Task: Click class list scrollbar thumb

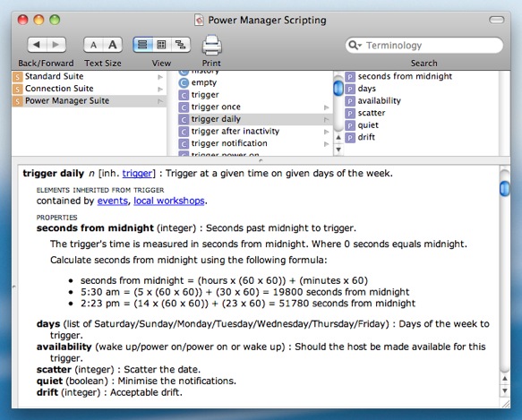Action: (x=338, y=88)
